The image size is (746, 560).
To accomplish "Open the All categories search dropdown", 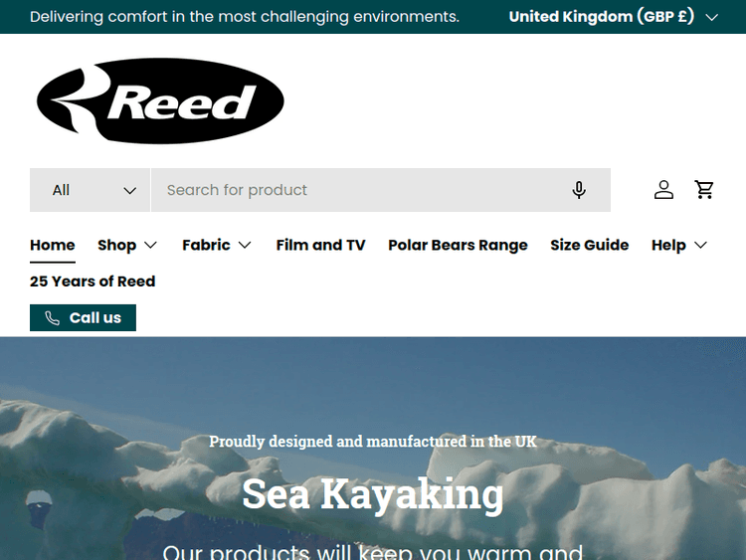I will coord(90,190).
